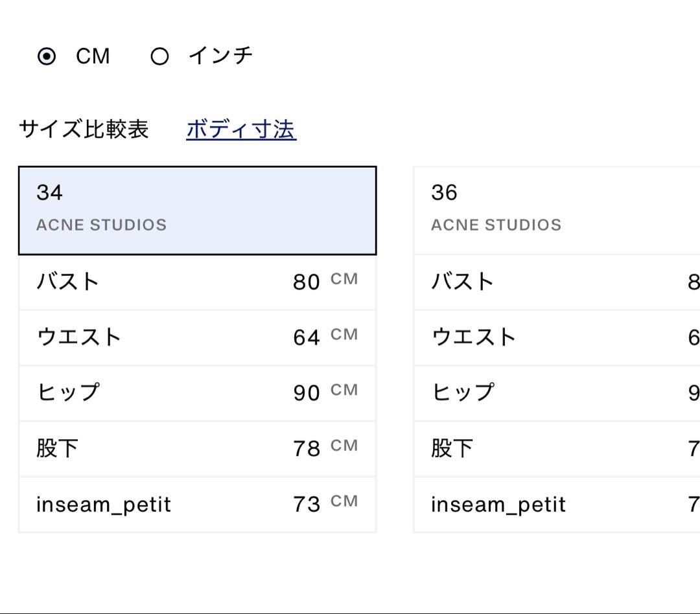Click the inseam_petit row for size 34
The width and height of the screenshot is (700, 614).
pyautogui.click(x=198, y=503)
